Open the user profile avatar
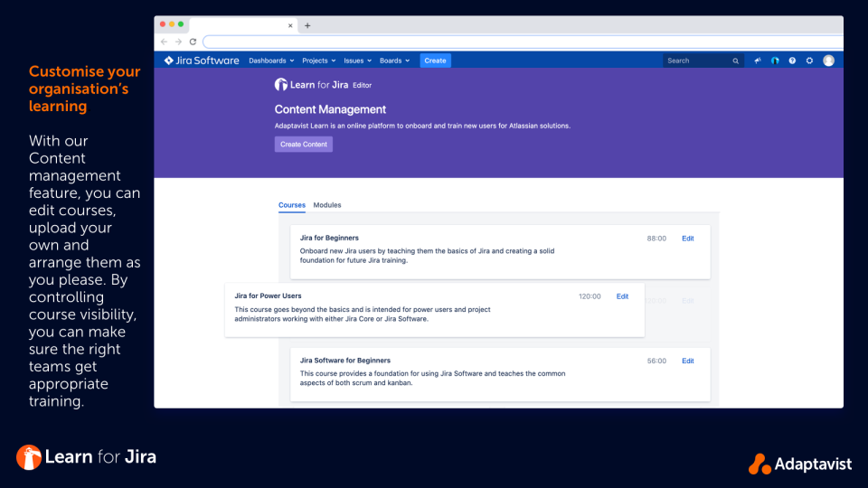Viewport: 868px width, 488px height. click(828, 61)
